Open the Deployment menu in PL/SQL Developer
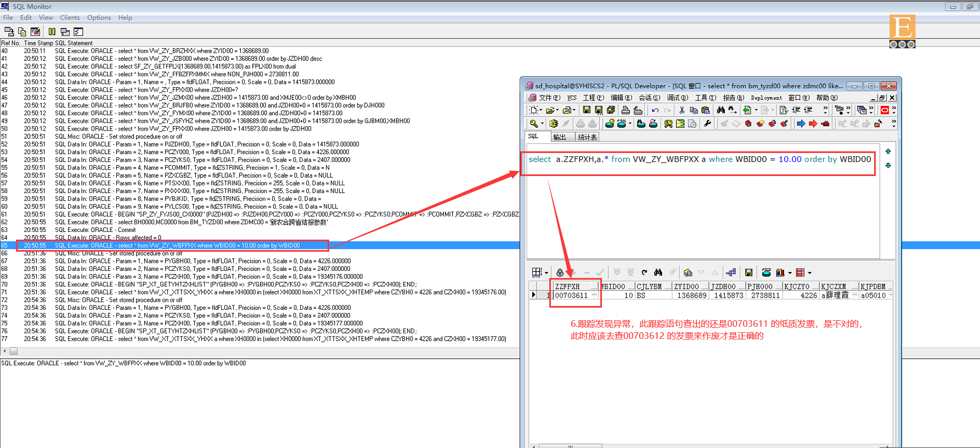 [767, 98]
